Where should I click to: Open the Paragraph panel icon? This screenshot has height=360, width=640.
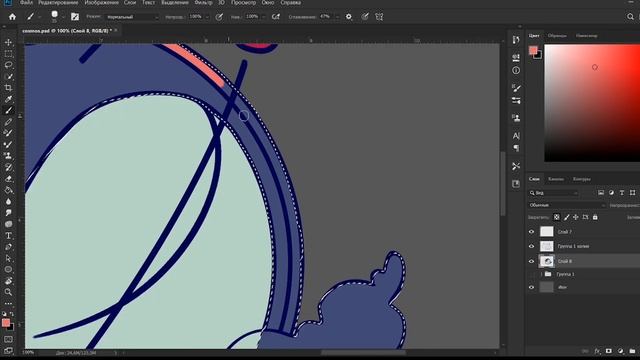pyautogui.click(x=516, y=148)
